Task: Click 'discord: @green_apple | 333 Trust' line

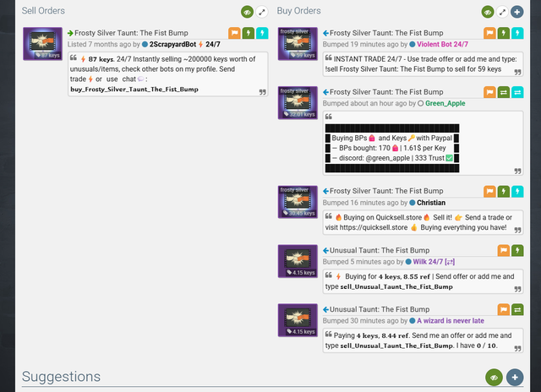Action: point(392,158)
